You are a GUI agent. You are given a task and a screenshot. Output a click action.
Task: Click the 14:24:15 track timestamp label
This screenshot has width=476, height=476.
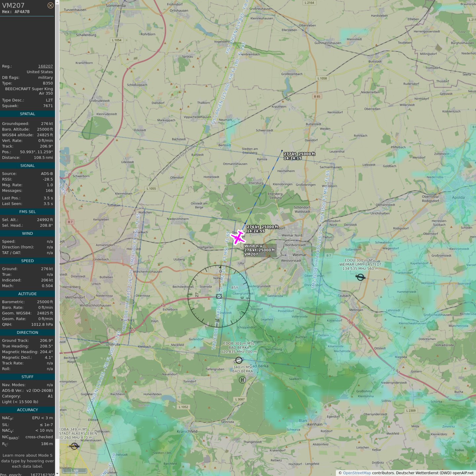pyautogui.click(x=293, y=158)
